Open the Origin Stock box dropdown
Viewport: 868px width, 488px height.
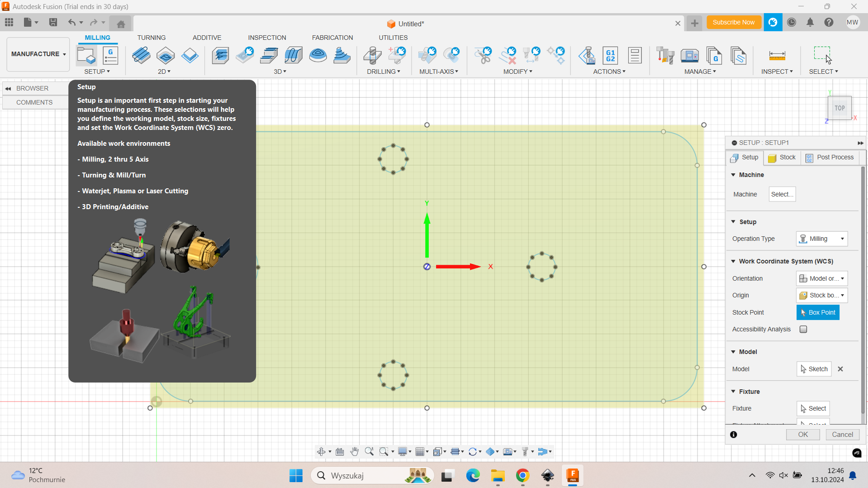(x=821, y=295)
